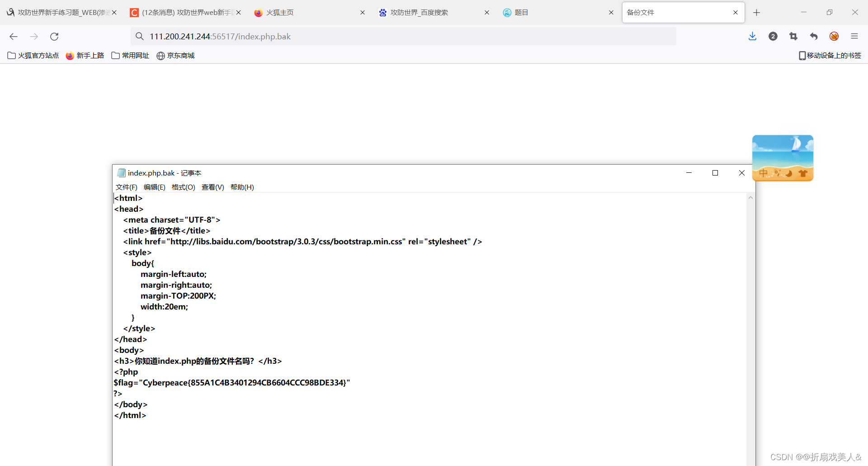Screen dimensions: 868x466
Task: Open Firefox downloads panel
Action: pyautogui.click(x=752, y=37)
